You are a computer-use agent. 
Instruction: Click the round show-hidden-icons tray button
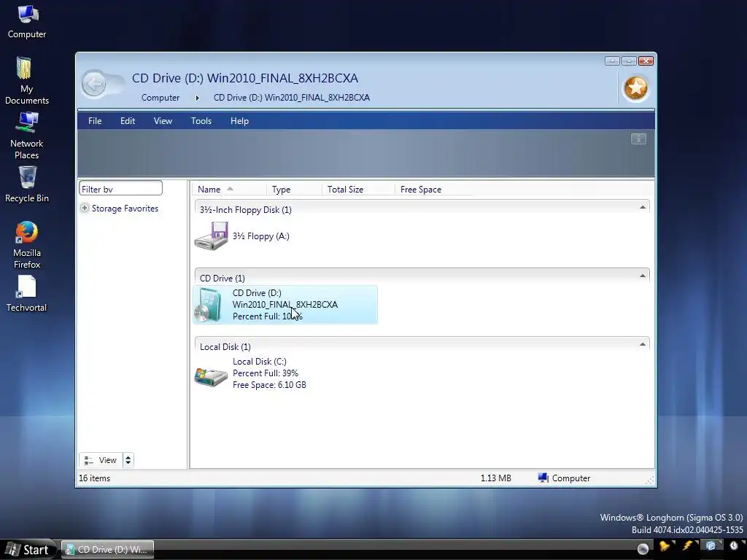point(643,548)
